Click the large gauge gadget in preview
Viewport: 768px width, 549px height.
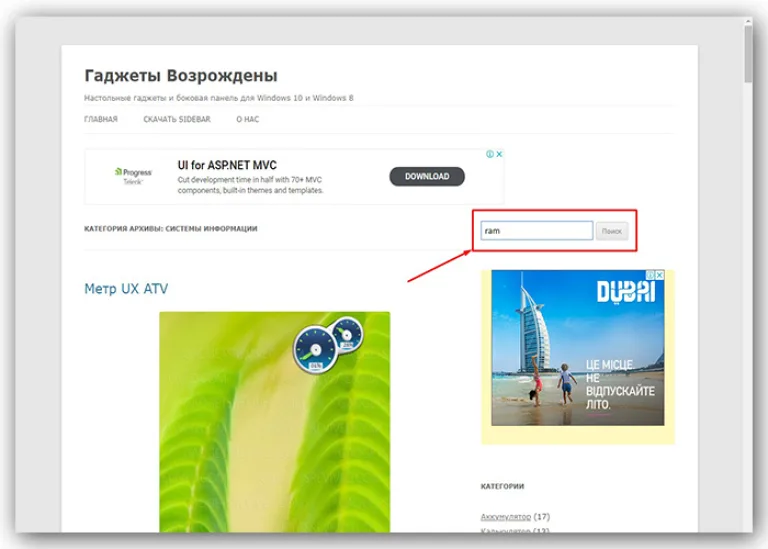[x=315, y=350]
